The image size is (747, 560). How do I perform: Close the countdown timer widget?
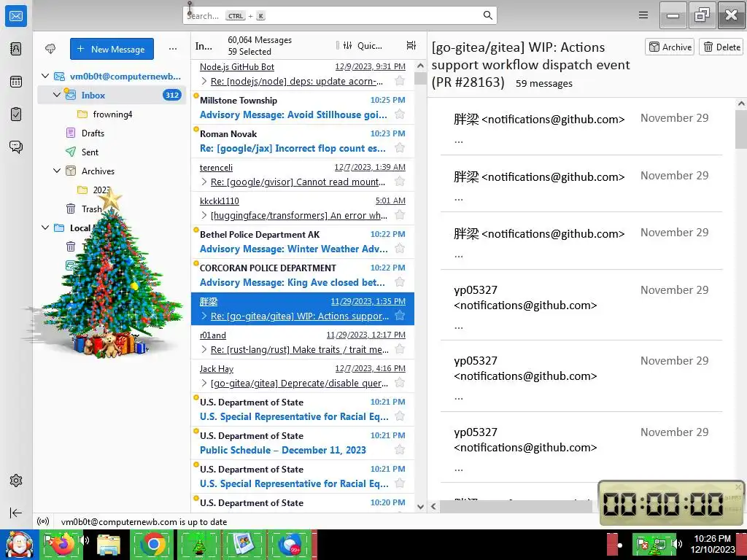click(x=738, y=486)
